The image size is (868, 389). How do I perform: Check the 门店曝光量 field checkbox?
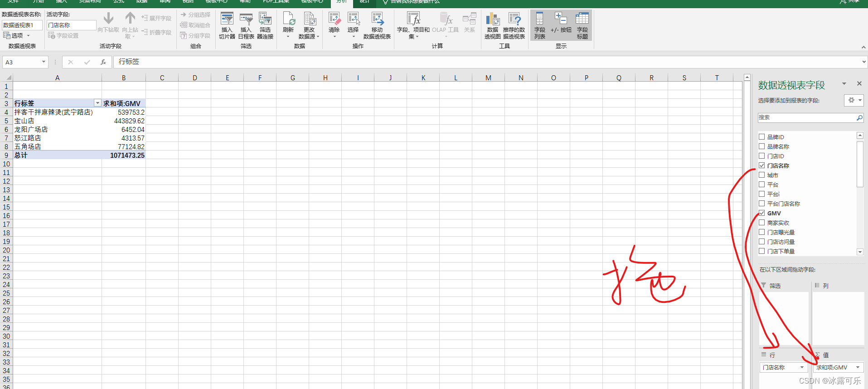pos(762,232)
